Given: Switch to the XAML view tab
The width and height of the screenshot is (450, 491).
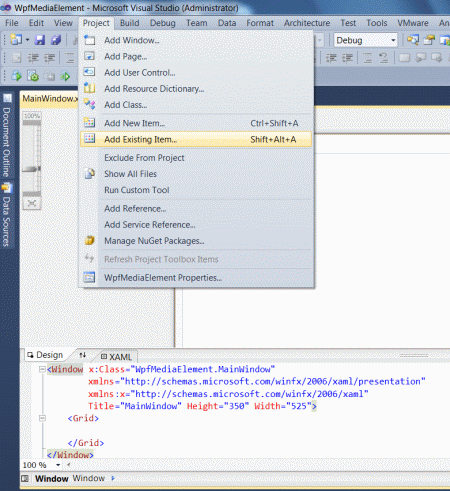Looking at the screenshot, I should pos(116,357).
